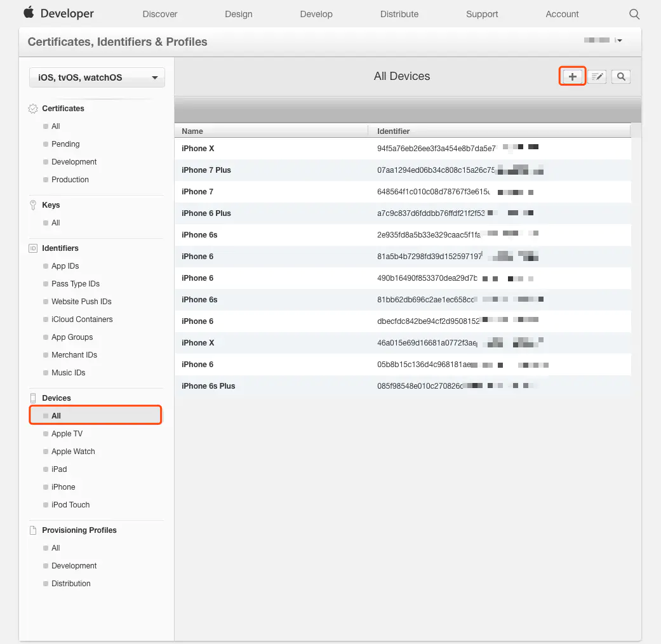Select All under Devices
The width and height of the screenshot is (661, 644).
(96, 415)
